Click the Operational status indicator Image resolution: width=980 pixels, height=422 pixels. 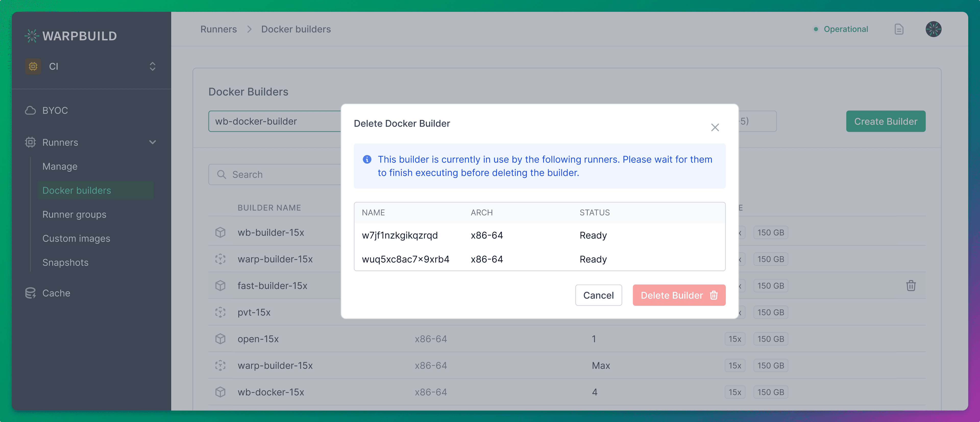tap(841, 29)
